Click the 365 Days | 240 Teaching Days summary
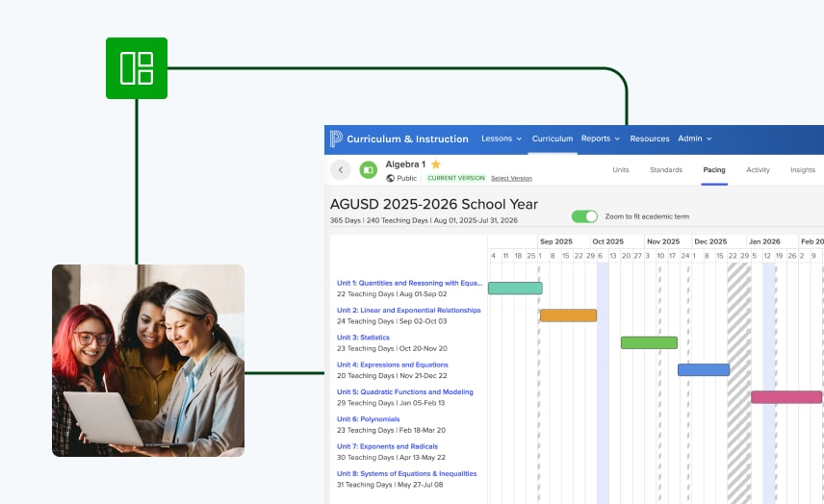The image size is (824, 504). (424, 220)
